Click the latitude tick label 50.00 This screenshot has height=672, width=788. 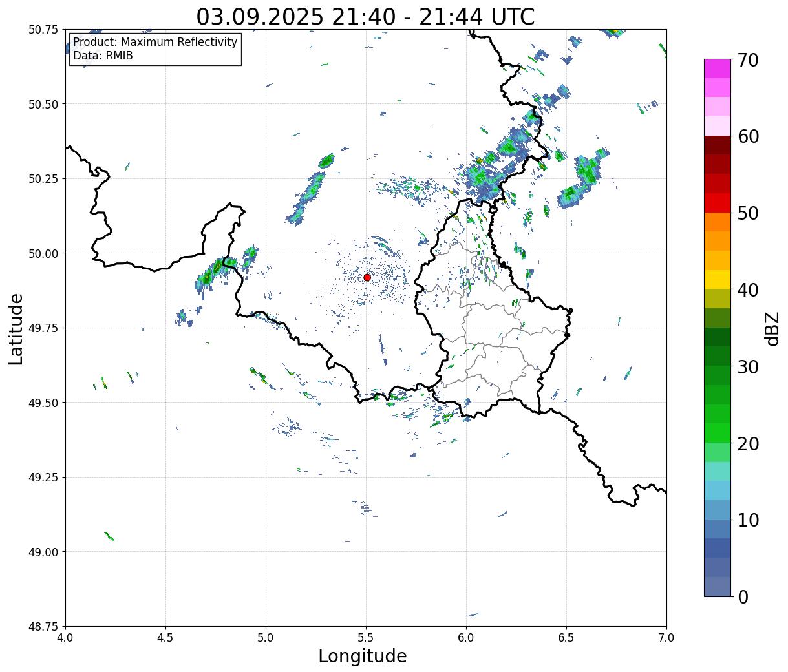(x=43, y=253)
